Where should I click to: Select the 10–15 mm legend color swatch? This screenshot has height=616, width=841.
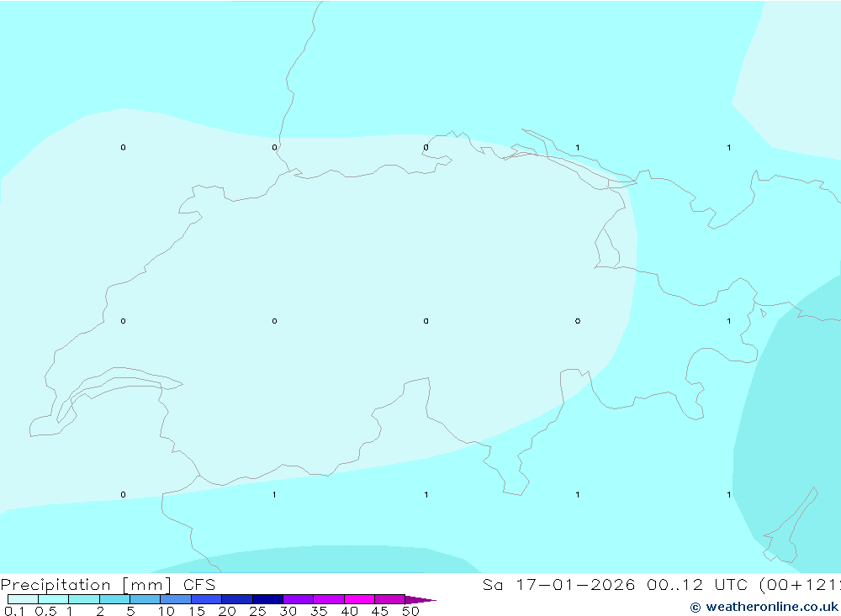click(x=176, y=599)
